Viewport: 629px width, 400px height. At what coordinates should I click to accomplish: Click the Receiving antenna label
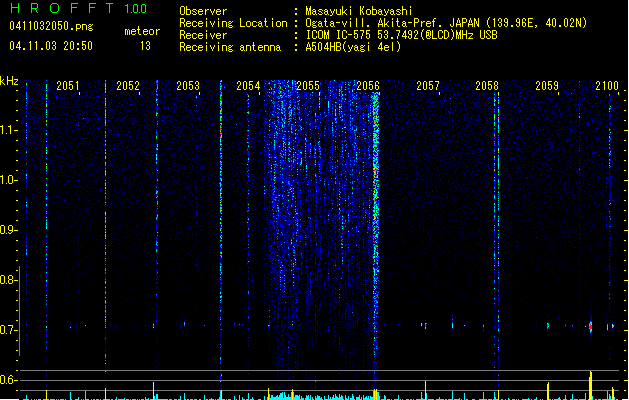(x=230, y=47)
